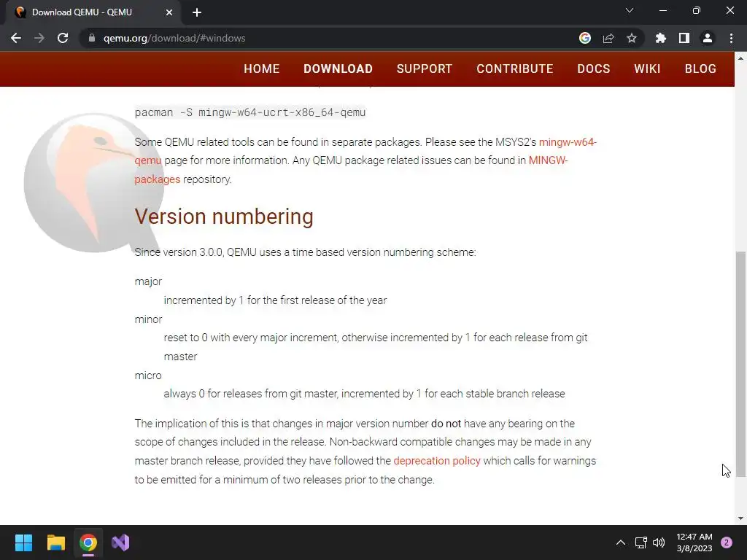Open File Explorer from the taskbar
Viewport: 747px width, 560px height.
[x=55, y=542]
